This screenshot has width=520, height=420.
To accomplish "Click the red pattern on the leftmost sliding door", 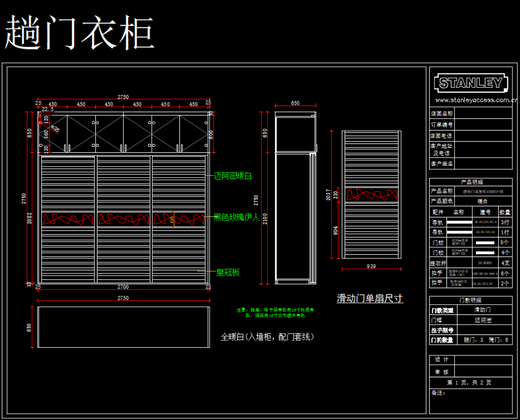I will (68, 219).
